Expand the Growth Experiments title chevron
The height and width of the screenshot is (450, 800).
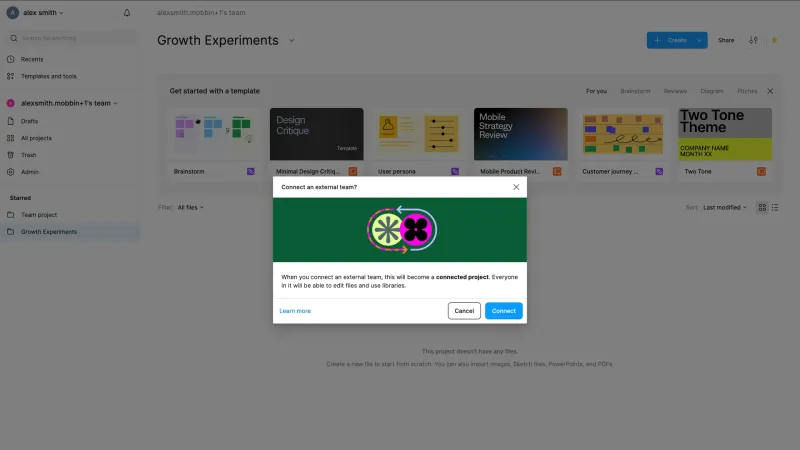click(x=291, y=40)
